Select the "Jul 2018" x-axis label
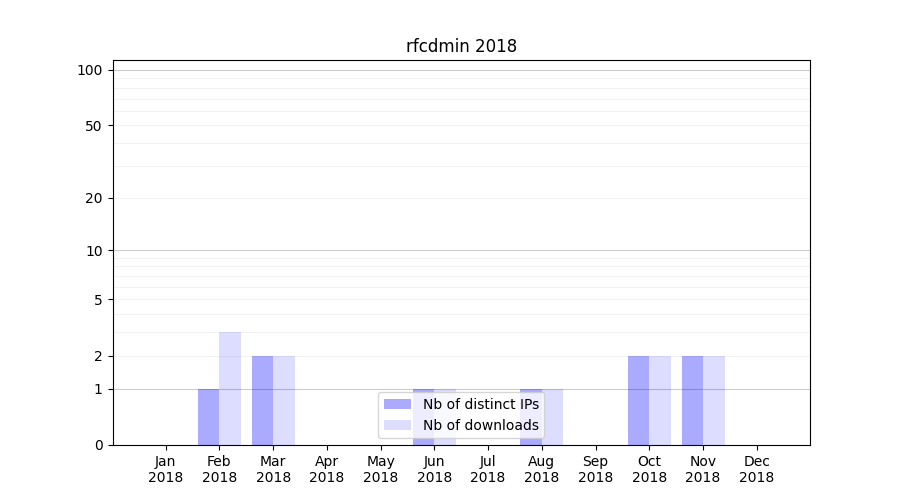900x500 pixels. (488, 469)
